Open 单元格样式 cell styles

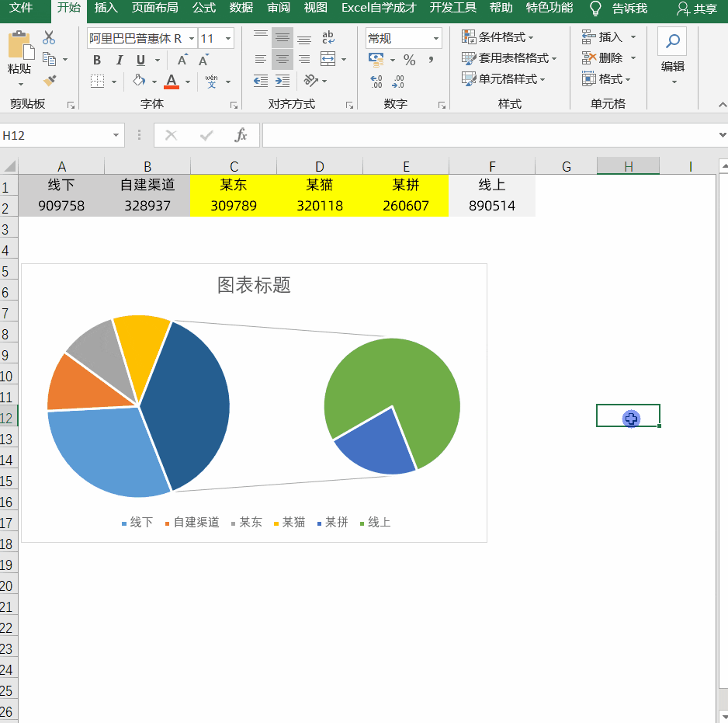(x=503, y=79)
